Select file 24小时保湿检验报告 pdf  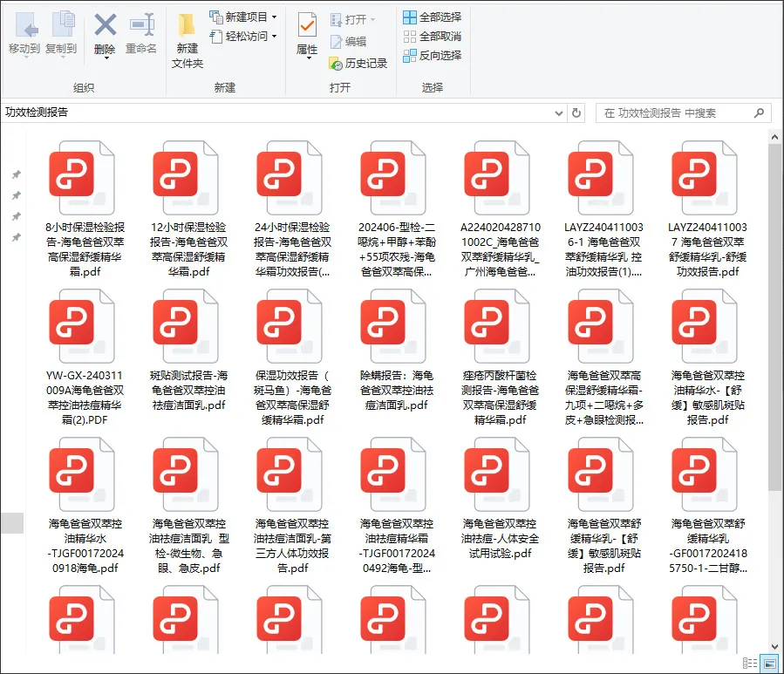(292, 209)
